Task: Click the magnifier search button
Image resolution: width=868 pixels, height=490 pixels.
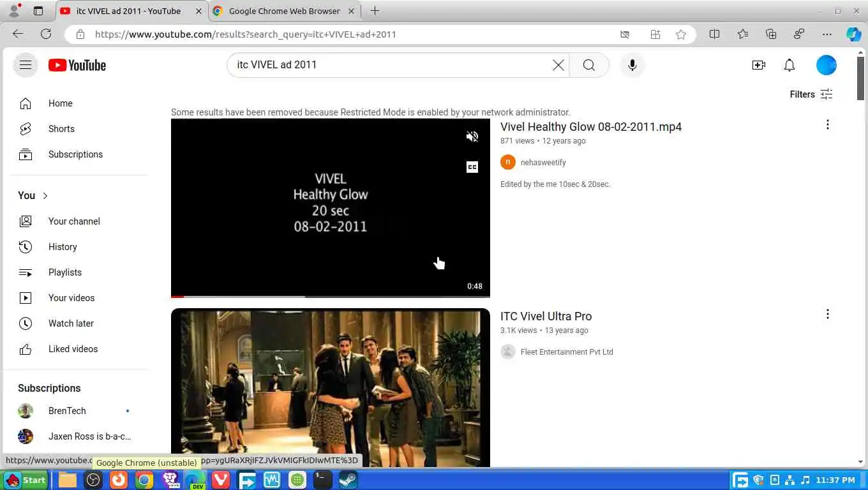Action: [588, 65]
